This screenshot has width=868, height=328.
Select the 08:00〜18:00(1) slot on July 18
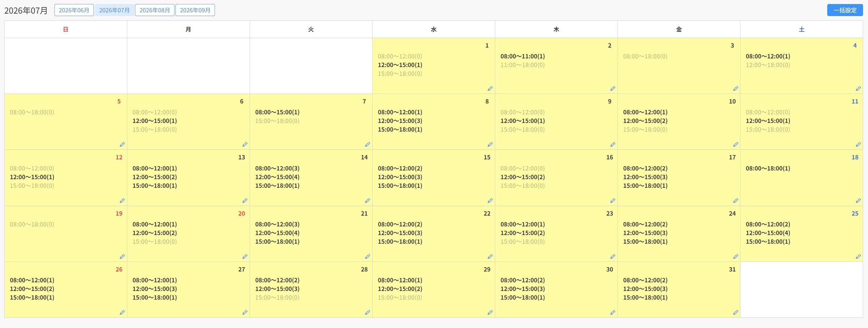point(768,168)
